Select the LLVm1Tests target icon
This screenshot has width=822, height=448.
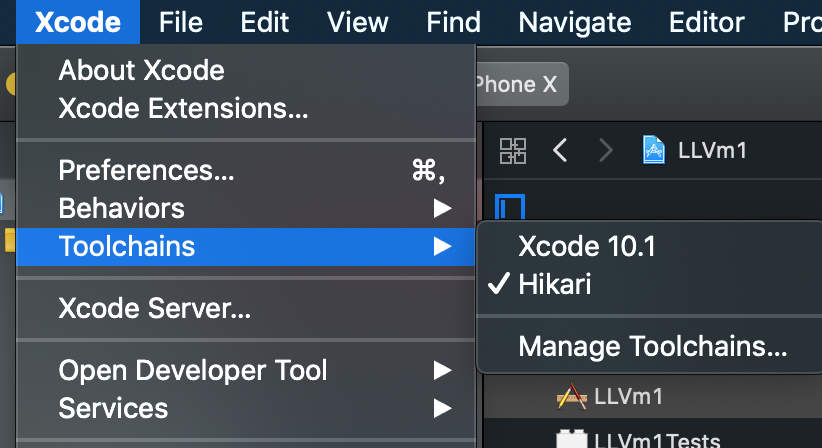tap(571, 439)
